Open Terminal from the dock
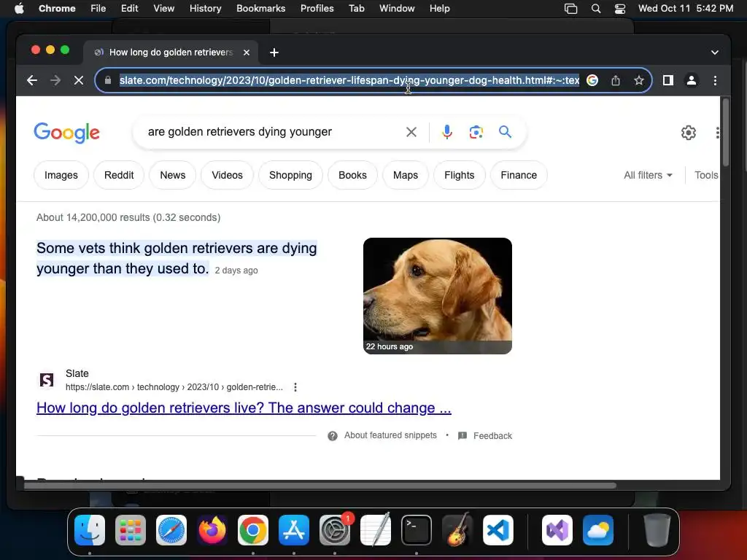The height and width of the screenshot is (560, 747). pos(417,530)
